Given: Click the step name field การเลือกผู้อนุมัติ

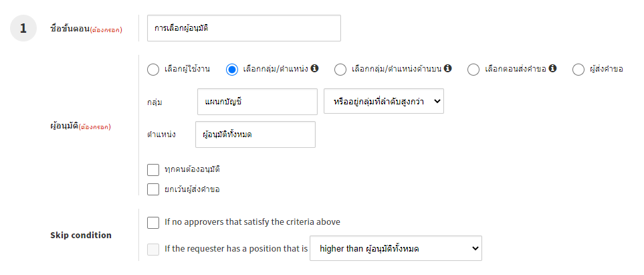Looking at the screenshot, I should 243,28.
